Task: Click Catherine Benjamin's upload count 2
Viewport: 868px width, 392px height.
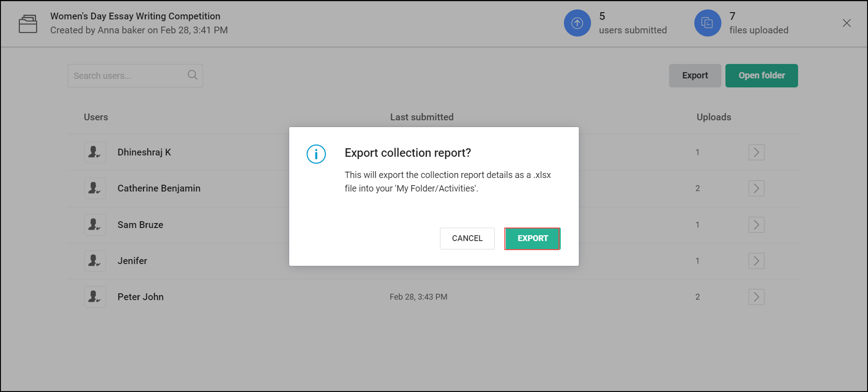Action: [x=697, y=188]
